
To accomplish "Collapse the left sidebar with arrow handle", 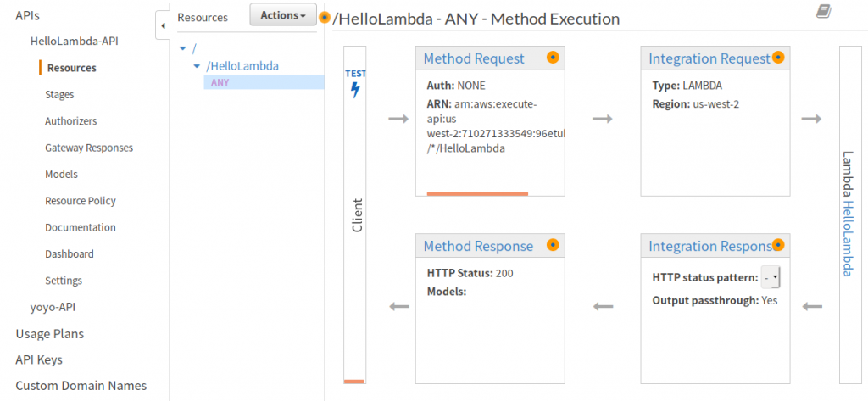I will pos(163,27).
